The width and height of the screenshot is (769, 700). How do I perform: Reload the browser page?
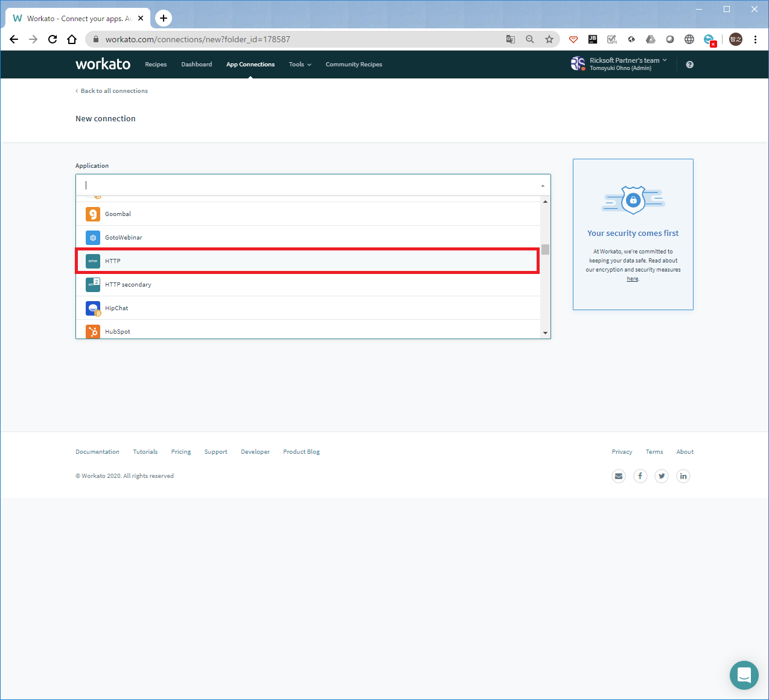[53, 39]
